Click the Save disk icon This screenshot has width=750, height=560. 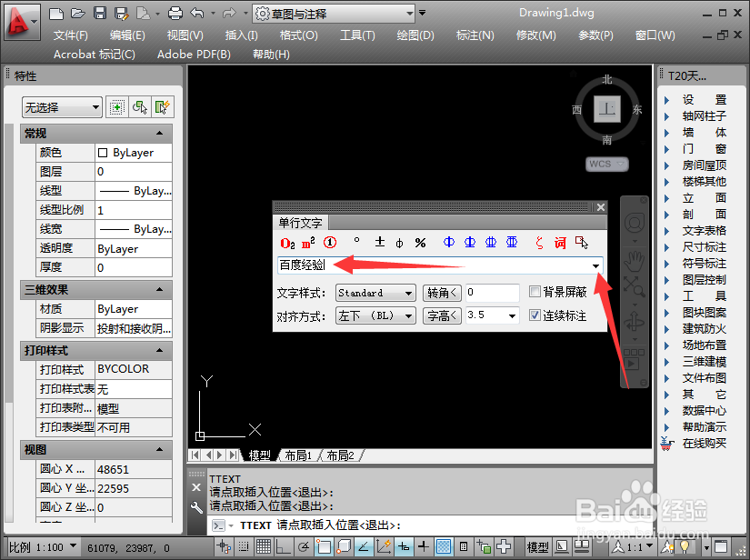point(100,14)
